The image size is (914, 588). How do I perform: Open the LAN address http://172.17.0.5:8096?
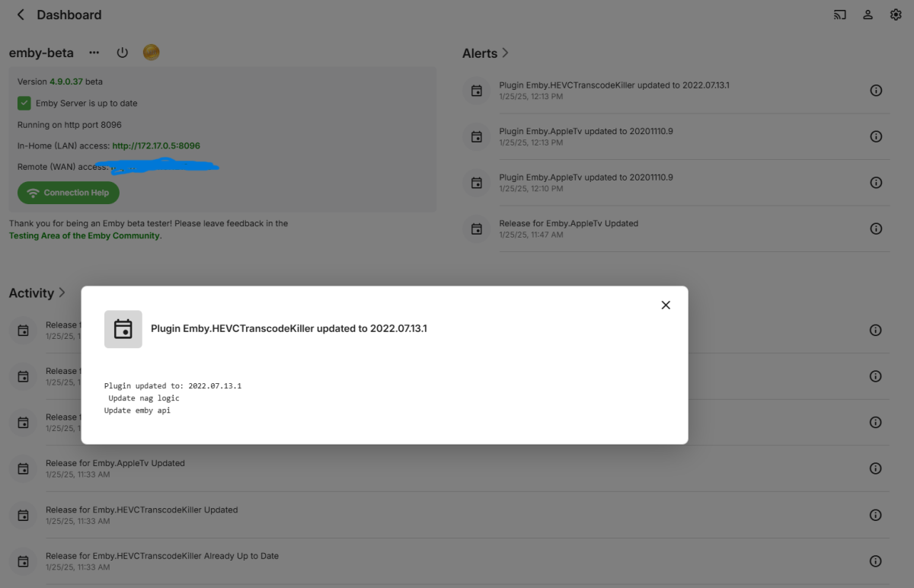click(x=156, y=145)
